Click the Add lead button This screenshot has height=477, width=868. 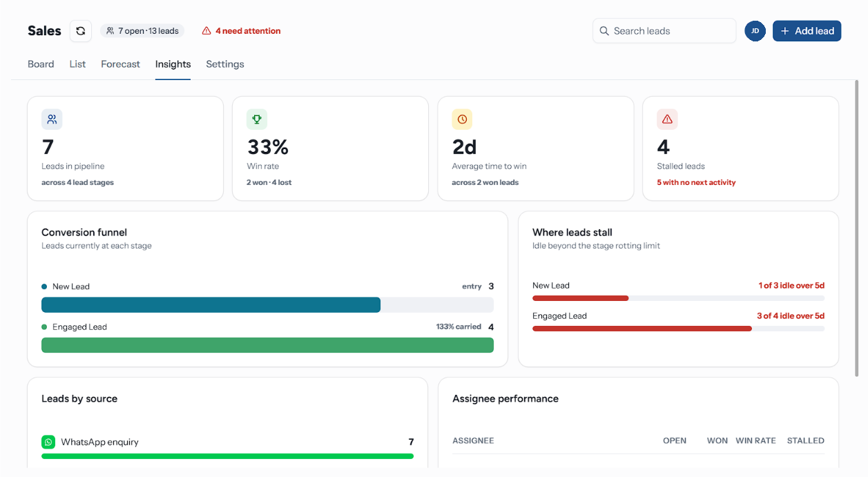807,31
